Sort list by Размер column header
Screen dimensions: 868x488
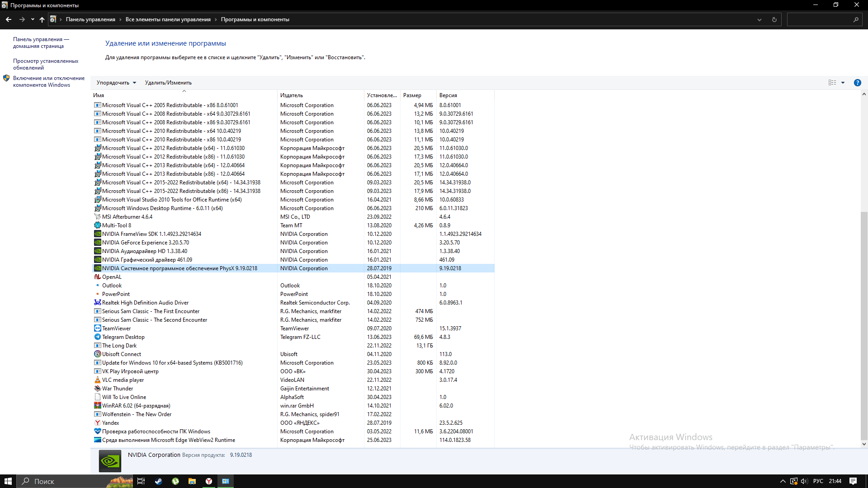click(412, 95)
